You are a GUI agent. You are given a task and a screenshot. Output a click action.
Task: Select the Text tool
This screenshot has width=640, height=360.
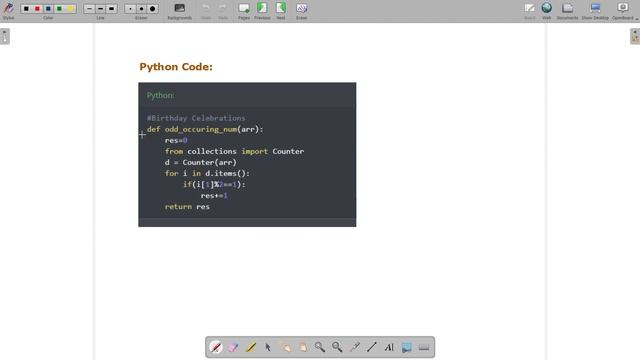389,347
